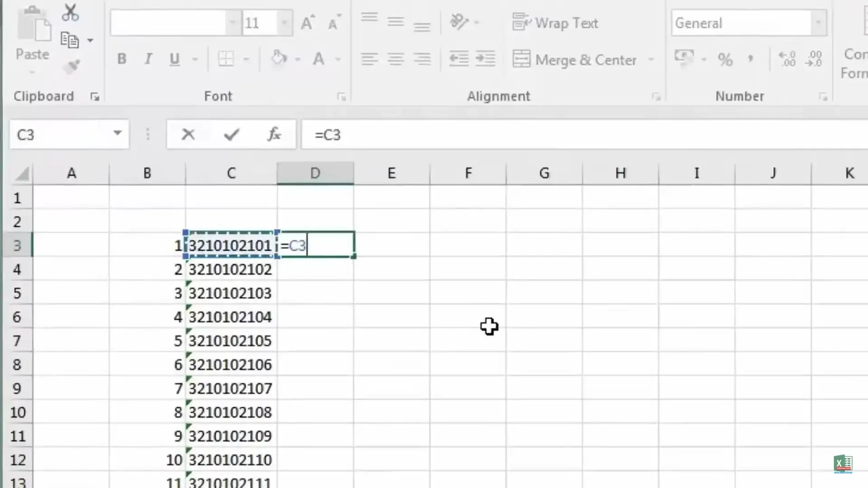Click Decrease Indent icon
Screen dimensions: 868x488
(x=458, y=59)
